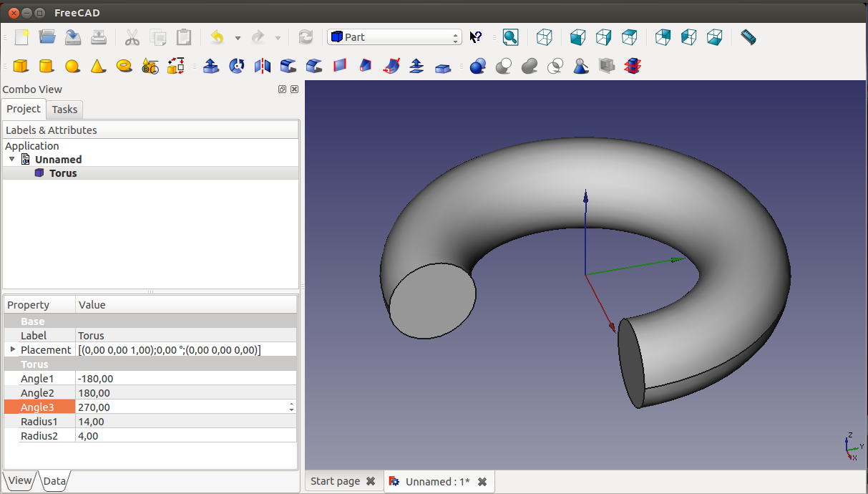Screen dimensions: 868x494
Task: Create a torus primitive from the toolbar
Action: point(124,66)
